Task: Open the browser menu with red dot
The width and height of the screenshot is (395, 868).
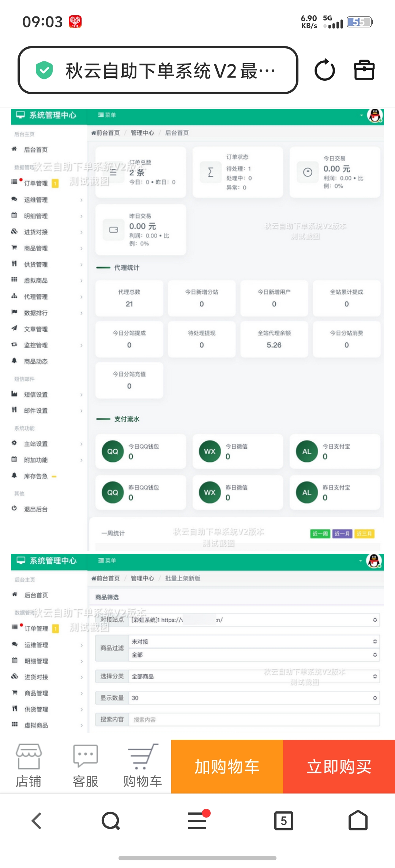Action: (197, 821)
